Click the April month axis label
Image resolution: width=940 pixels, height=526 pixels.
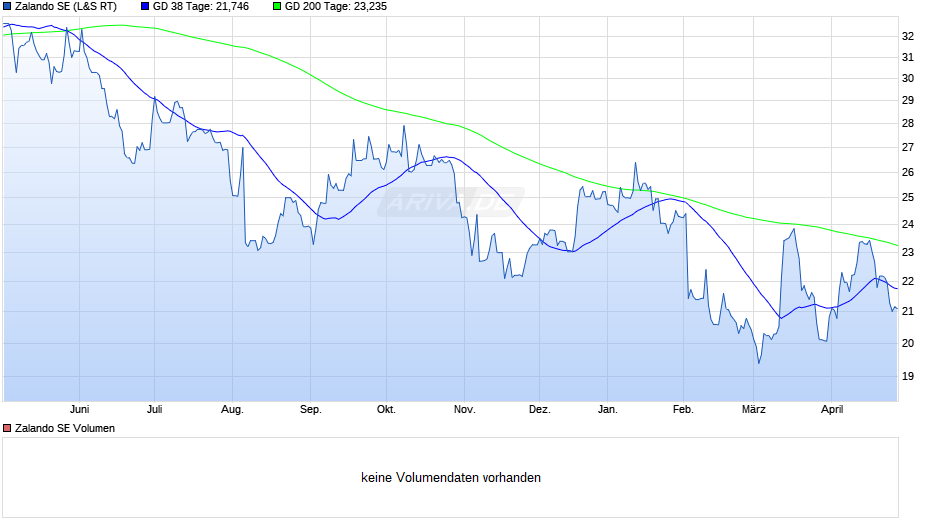(831, 409)
